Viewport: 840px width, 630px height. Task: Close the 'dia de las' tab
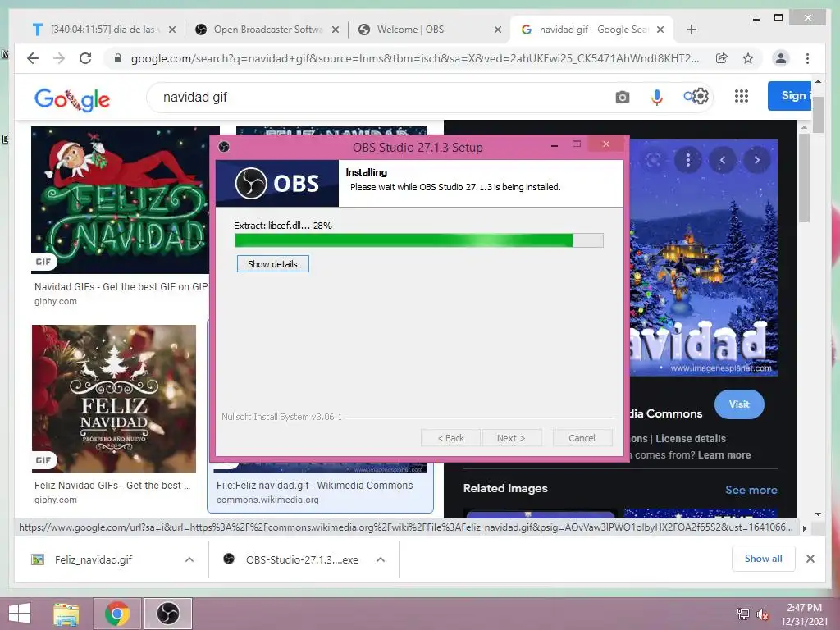click(172, 30)
